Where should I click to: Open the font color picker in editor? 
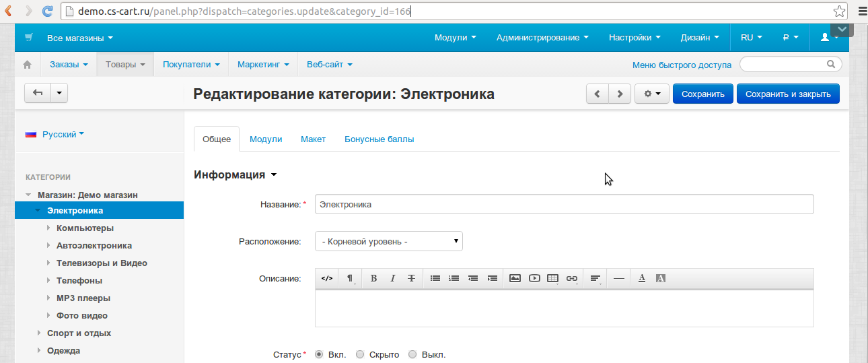click(642, 278)
